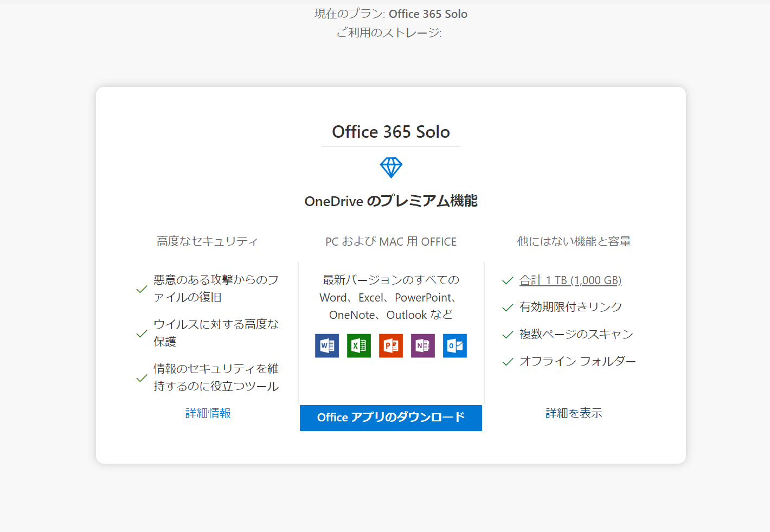Click the text 有効期限付きリンク
770x532 pixels.
571,307
